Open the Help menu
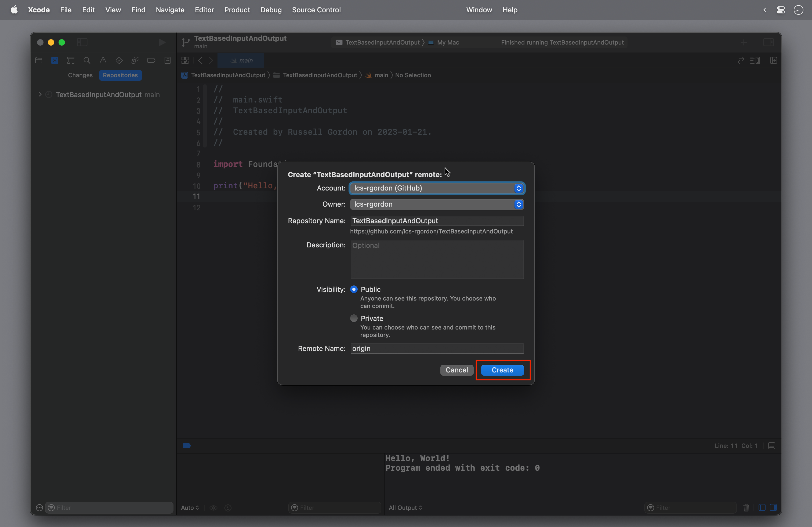 coord(510,10)
